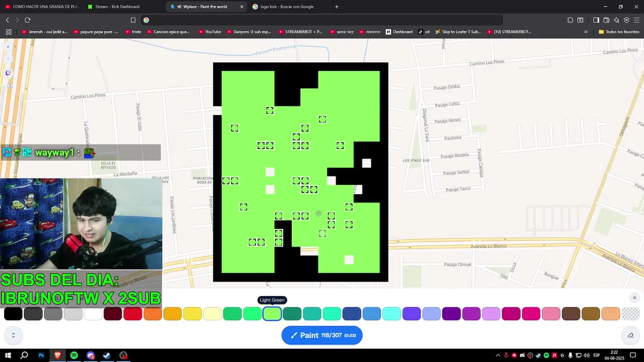Reload the Wplace page
This screenshot has height=362, width=644.
(x=27, y=20)
